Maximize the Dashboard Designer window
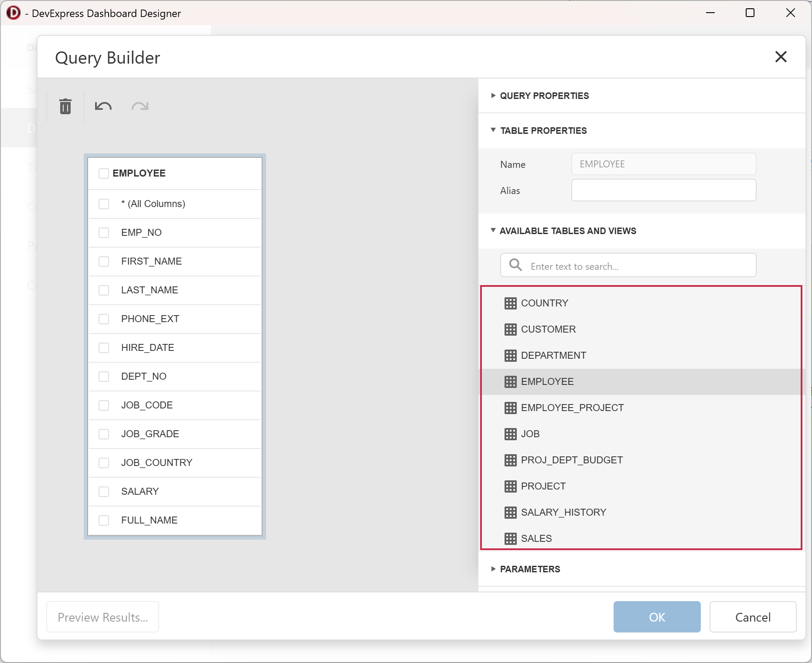The width and height of the screenshot is (812, 663). point(750,13)
